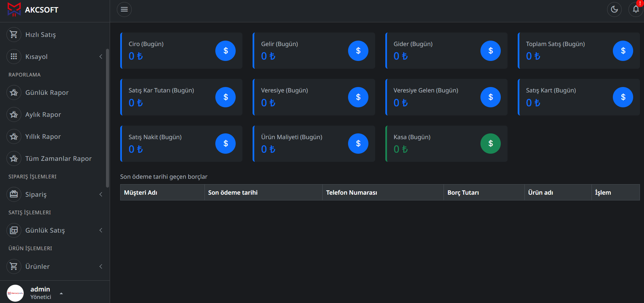Screen dimensions: 644x303
Task: Click the Günlük Rapor star icon
Action: 14,92
